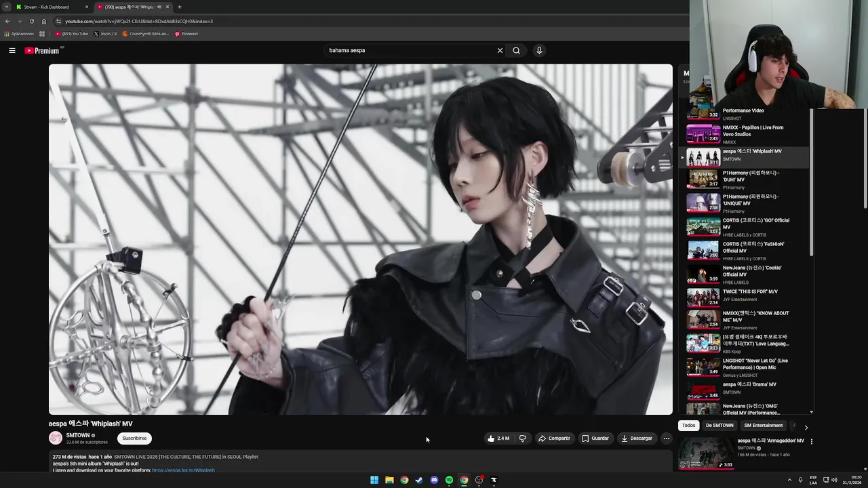Show hidden system tray icons chevron
868x488 pixels.
point(789,480)
